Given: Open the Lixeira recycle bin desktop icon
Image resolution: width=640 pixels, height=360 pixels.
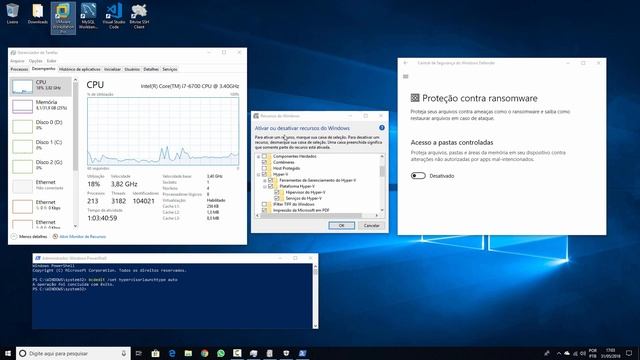Looking at the screenshot, I should point(13,13).
